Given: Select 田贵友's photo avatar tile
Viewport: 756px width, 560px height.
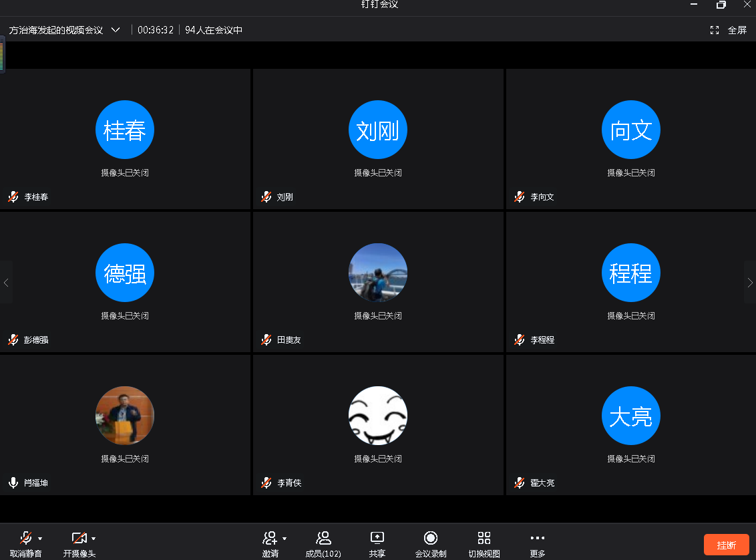Looking at the screenshot, I should (378, 273).
